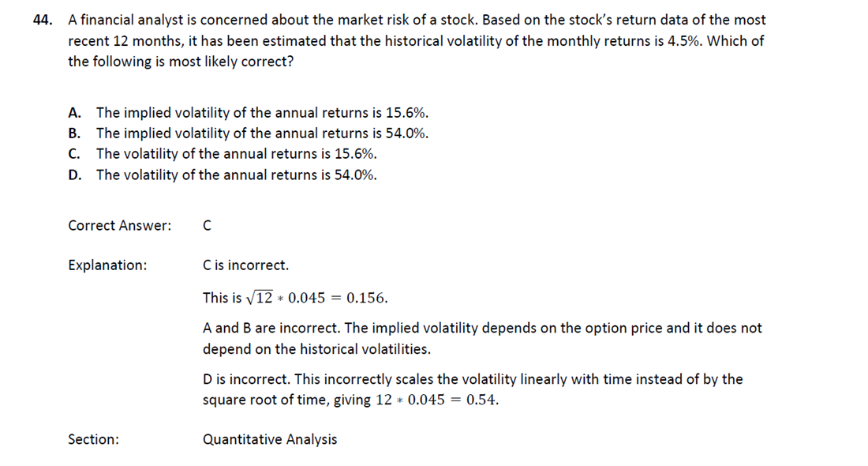Screen dimensions: 868x466
Task: Click the 'Explanation:' label
Action: click(x=107, y=265)
